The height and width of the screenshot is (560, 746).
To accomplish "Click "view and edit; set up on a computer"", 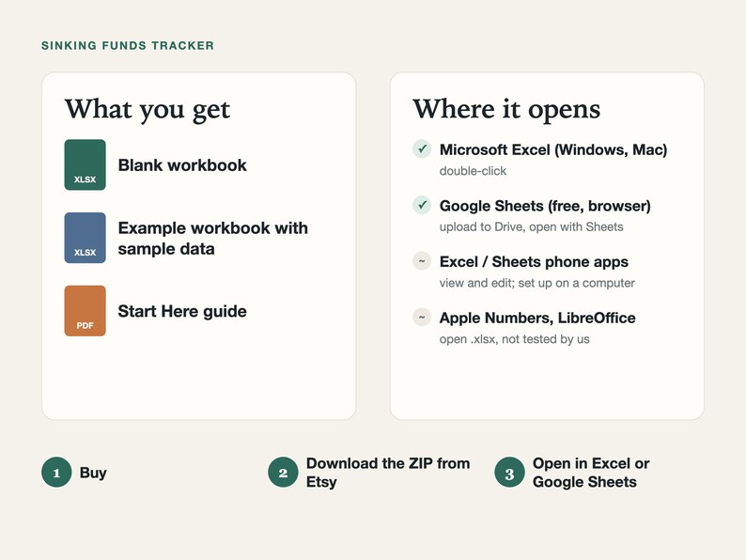I will point(537,283).
